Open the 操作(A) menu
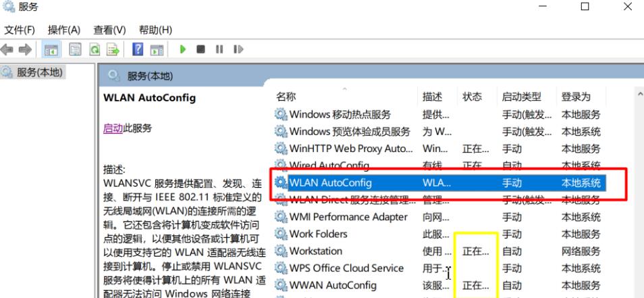Viewport: 644px width, 298px height. pyautogui.click(x=64, y=30)
